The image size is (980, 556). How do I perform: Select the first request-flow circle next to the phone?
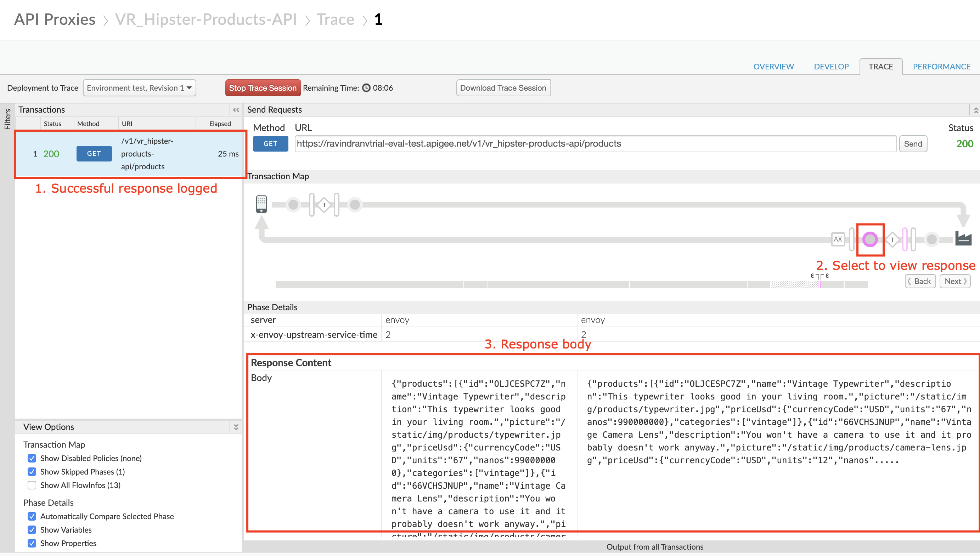293,205
